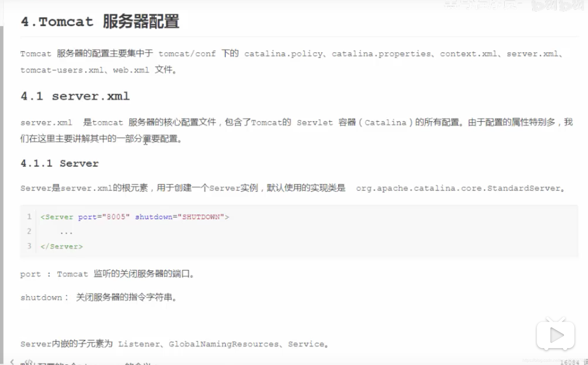The image size is (588, 365).
Task: Click 'web.xml' in the intro paragraph
Action: click(131, 70)
